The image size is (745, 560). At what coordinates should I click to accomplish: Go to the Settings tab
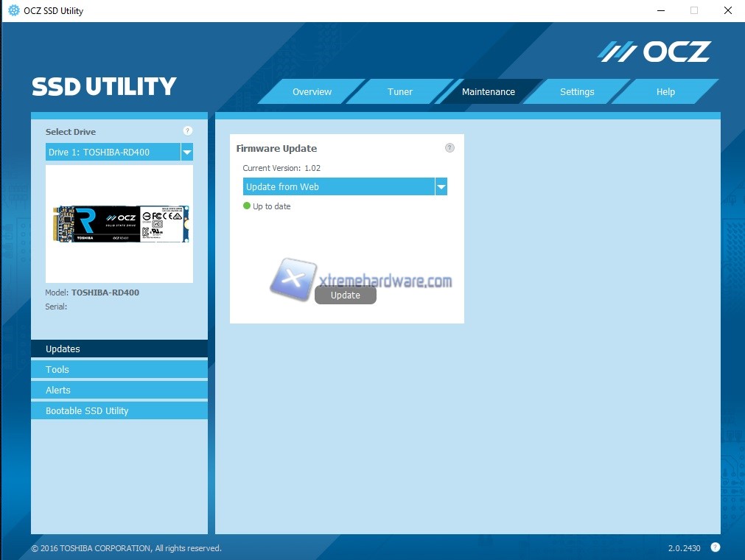pyautogui.click(x=577, y=92)
